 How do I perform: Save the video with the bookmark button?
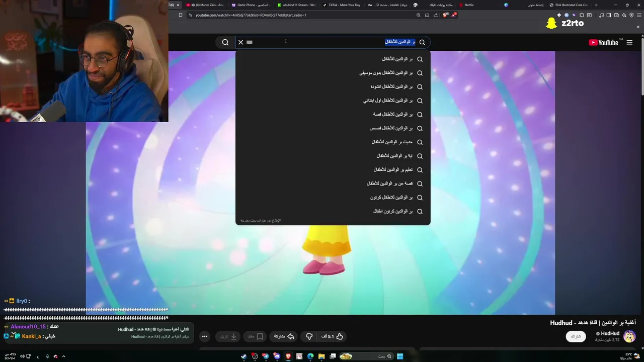click(256, 336)
